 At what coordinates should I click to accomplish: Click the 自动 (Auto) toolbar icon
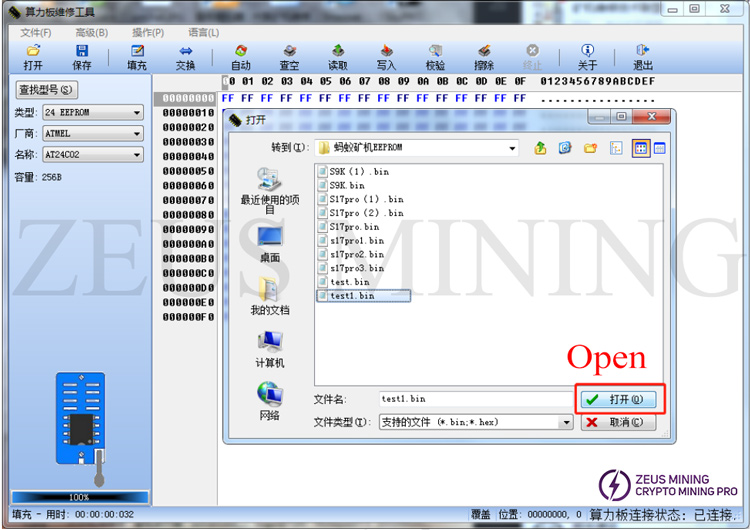pos(241,57)
